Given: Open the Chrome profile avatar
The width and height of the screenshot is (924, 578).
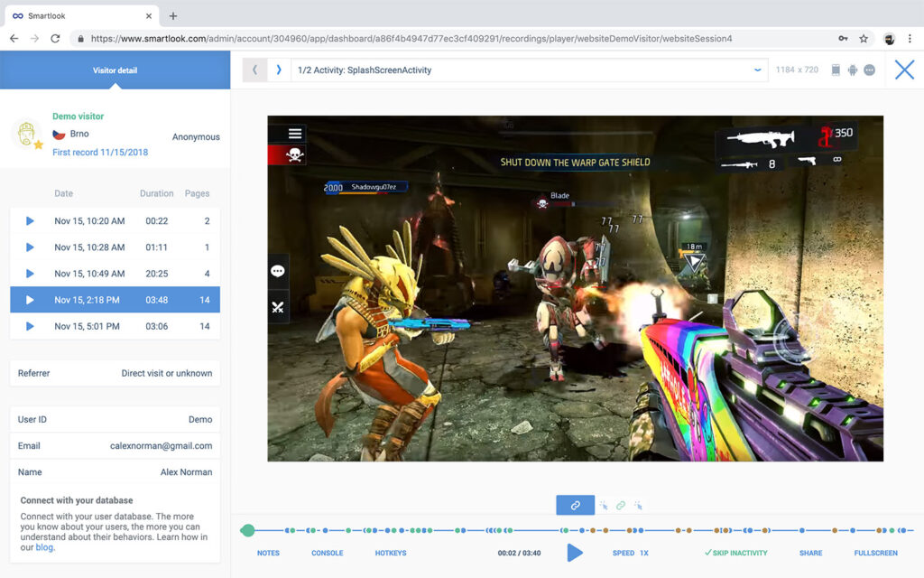Looking at the screenshot, I should click(889, 39).
